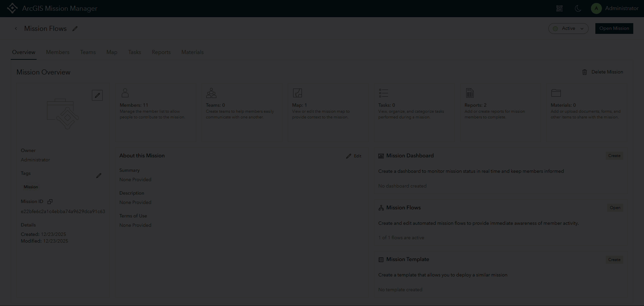
Task: Click the Terms of Use label
Action: (133, 216)
